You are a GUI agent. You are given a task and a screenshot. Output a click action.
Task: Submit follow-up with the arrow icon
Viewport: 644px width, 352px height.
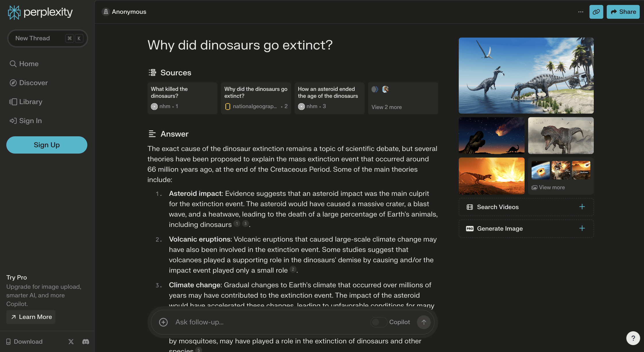point(424,322)
